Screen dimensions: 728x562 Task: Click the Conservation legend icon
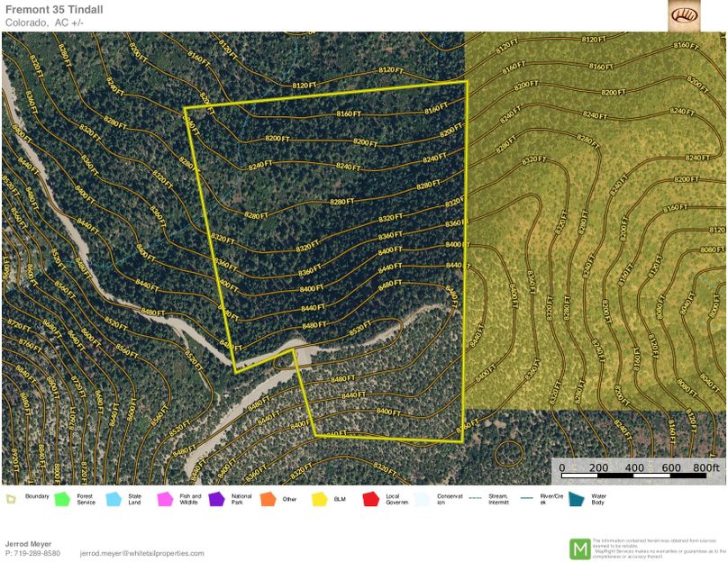tap(422, 498)
